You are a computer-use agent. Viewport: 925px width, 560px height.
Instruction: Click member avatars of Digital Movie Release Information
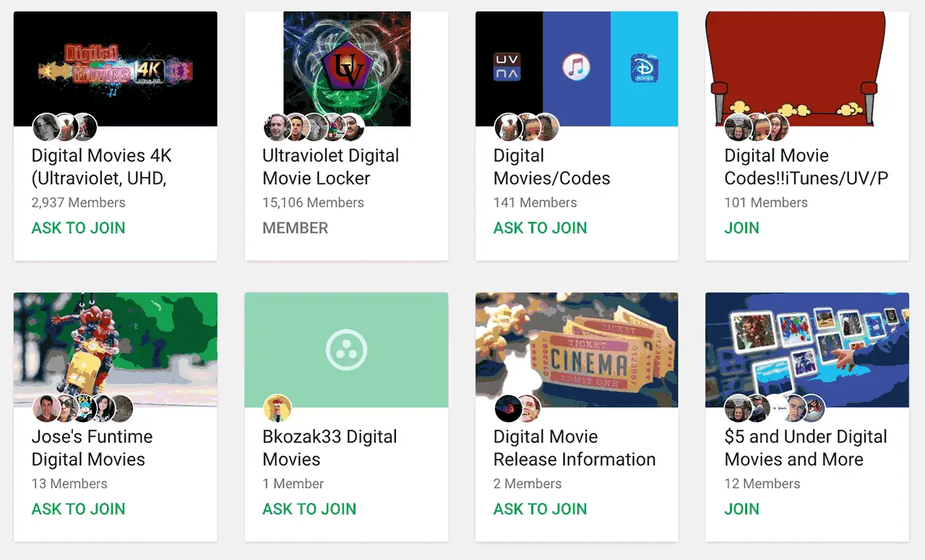[x=517, y=408]
